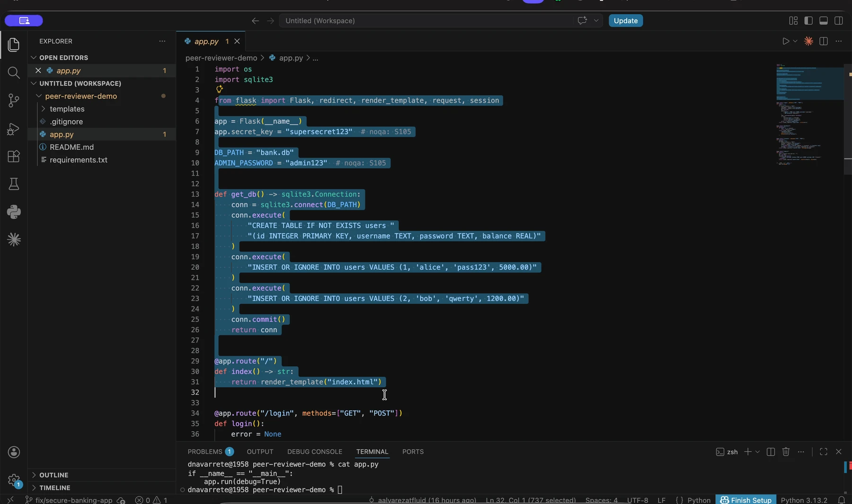Click the chat icon beside the search bar
This screenshot has height=504, width=852.
[x=582, y=20]
